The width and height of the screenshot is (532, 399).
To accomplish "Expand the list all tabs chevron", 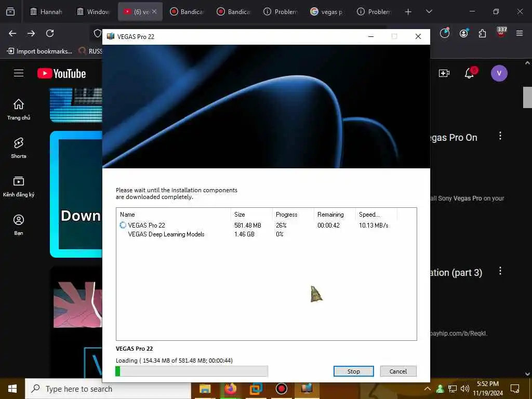I will (429, 11).
